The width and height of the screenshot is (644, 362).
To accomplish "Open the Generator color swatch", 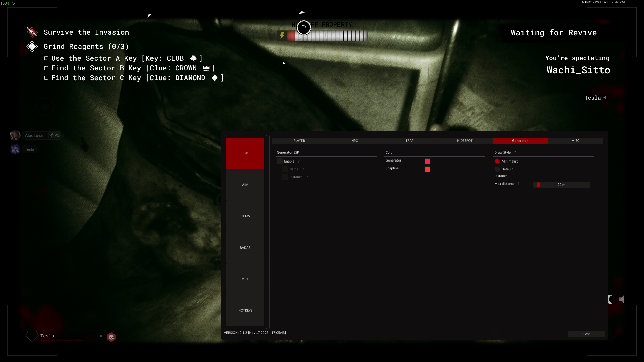I will click(427, 161).
